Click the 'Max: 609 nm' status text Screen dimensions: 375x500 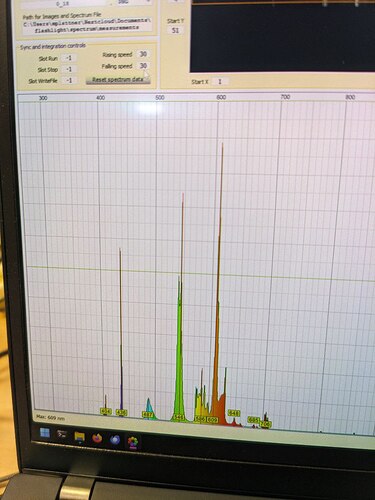50,417
